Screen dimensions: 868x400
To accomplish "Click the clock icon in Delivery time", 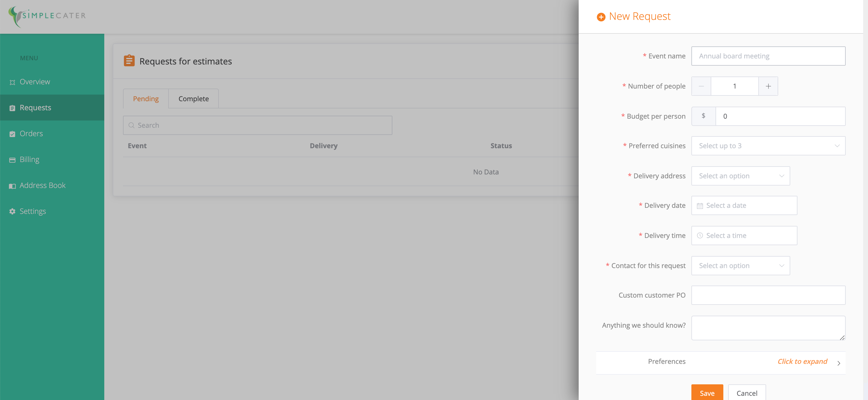I will point(700,236).
